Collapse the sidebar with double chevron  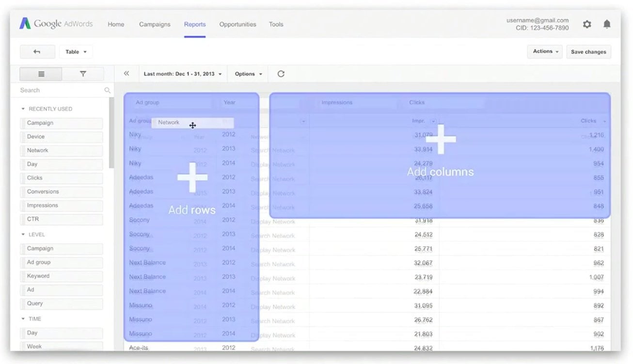[x=127, y=74]
